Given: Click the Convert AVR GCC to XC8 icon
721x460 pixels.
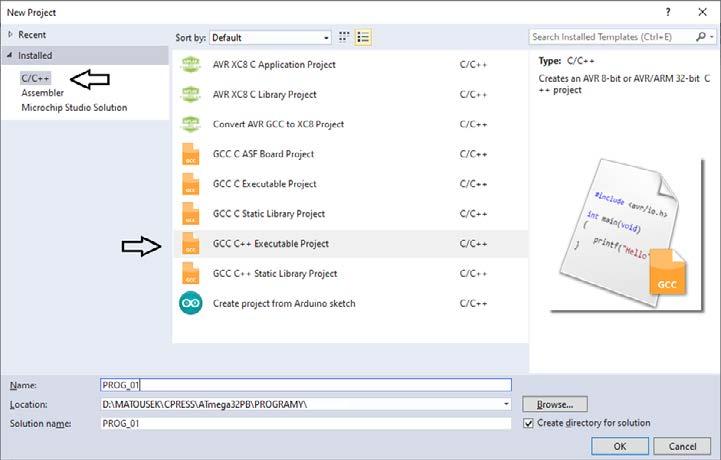Looking at the screenshot, I should [190, 124].
